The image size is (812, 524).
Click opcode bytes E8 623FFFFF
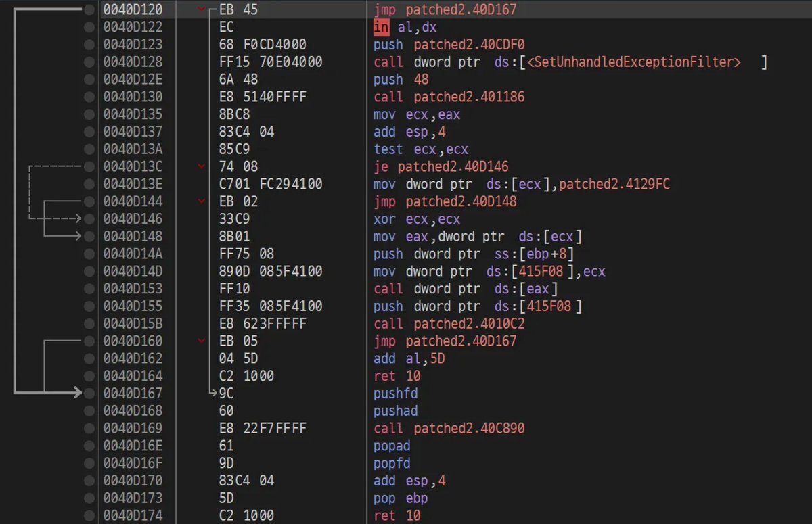coord(263,324)
